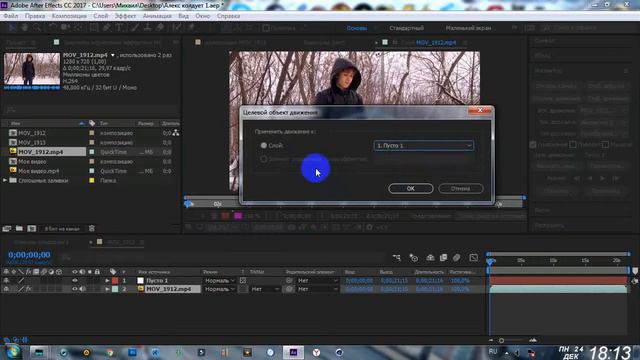Viewport: 640px width, 360px height.
Task: Switch to the Стандартный workspace
Action: pos(407,28)
